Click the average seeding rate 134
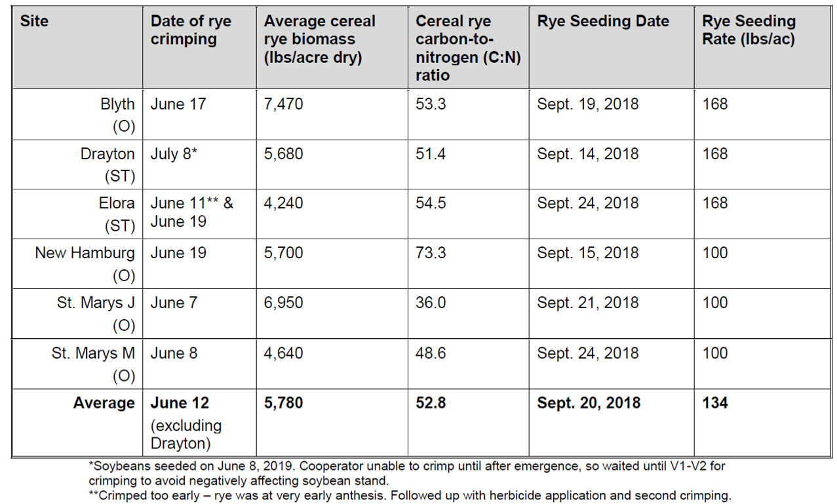This screenshot has height=504, width=837. (715, 402)
